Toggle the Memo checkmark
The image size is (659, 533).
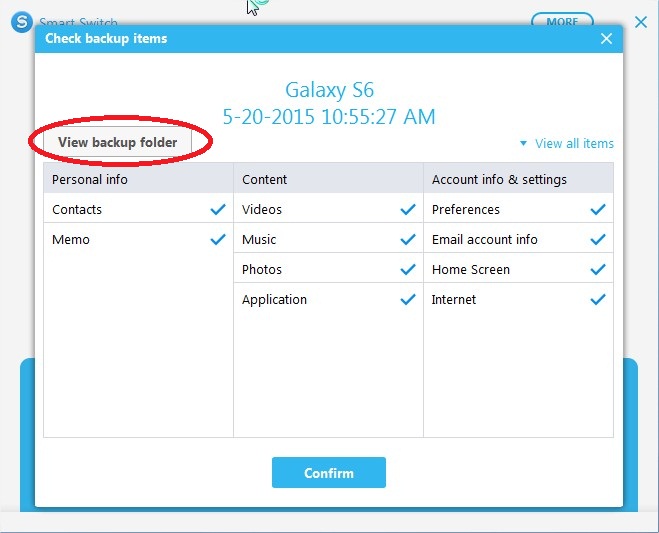pos(218,240)
